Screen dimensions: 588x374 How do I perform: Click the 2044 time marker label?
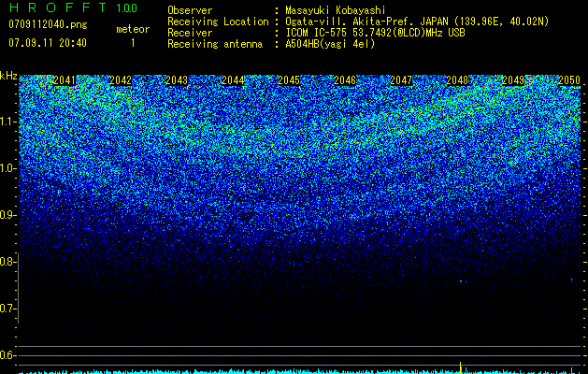[233, 80]
